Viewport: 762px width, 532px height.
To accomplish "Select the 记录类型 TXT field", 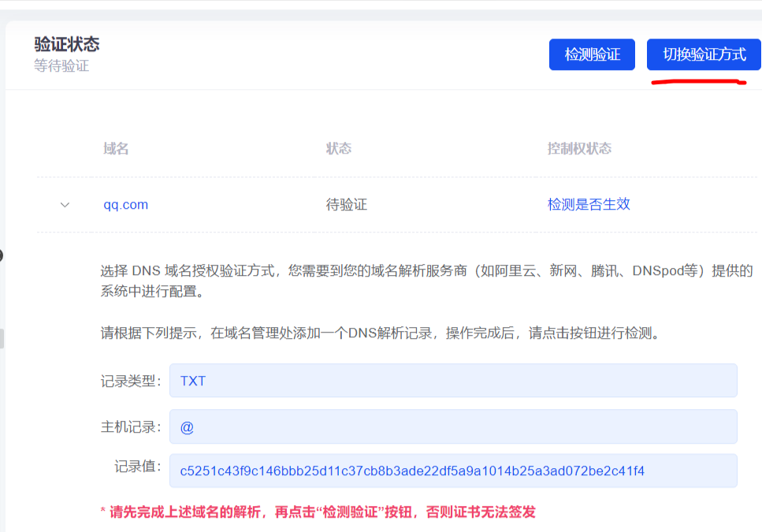I will coord(452,381).
